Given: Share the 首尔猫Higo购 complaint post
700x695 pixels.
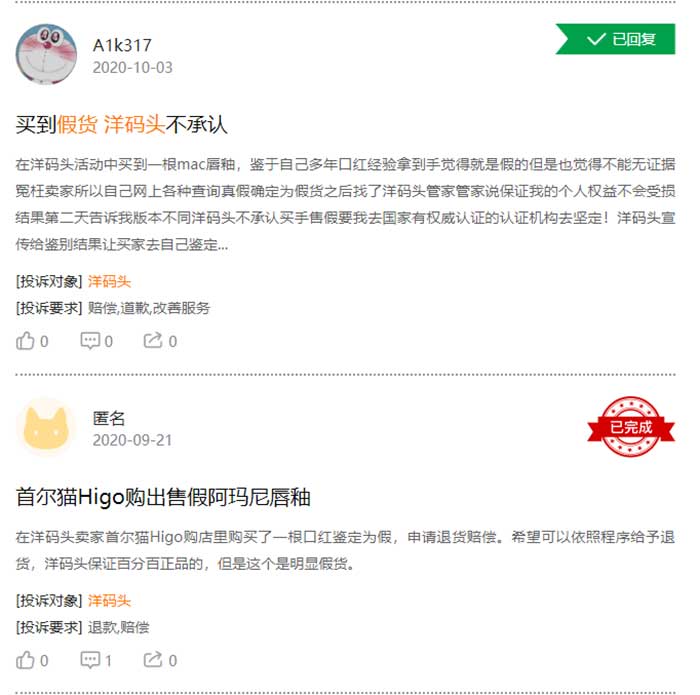Looking at the screenshot, I should (x=160, y=660).
